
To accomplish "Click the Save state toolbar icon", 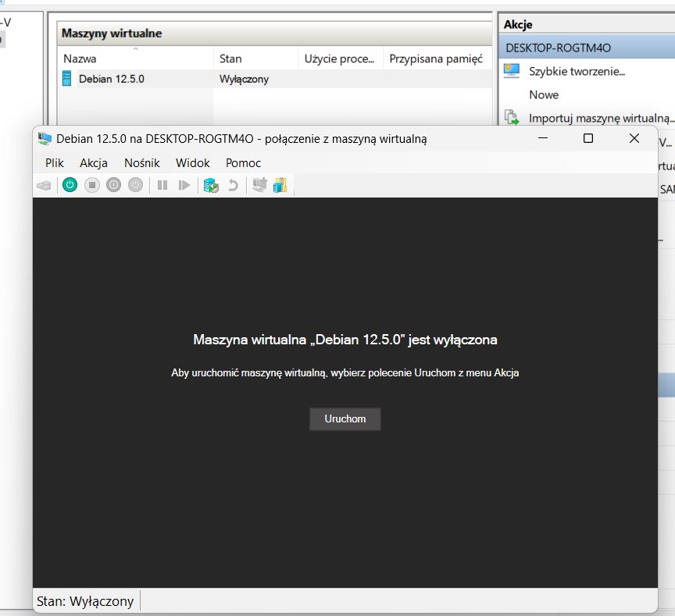I will click(x=135, y=185).
